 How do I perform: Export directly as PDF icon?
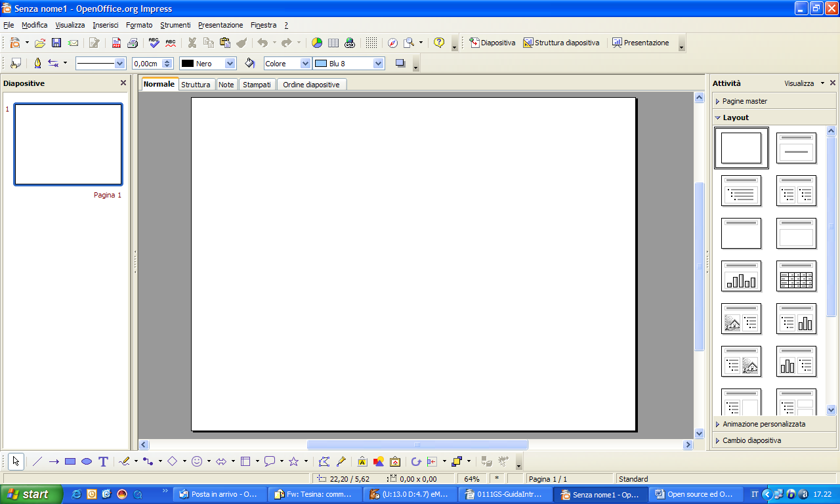pyautogui.click(x=116, y=43)
